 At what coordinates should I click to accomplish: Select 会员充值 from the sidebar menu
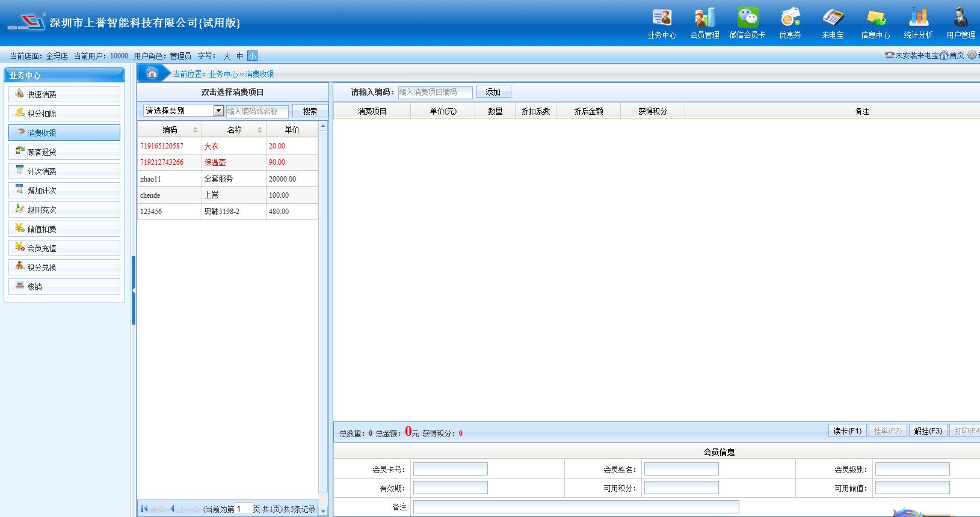pos(64,248)
